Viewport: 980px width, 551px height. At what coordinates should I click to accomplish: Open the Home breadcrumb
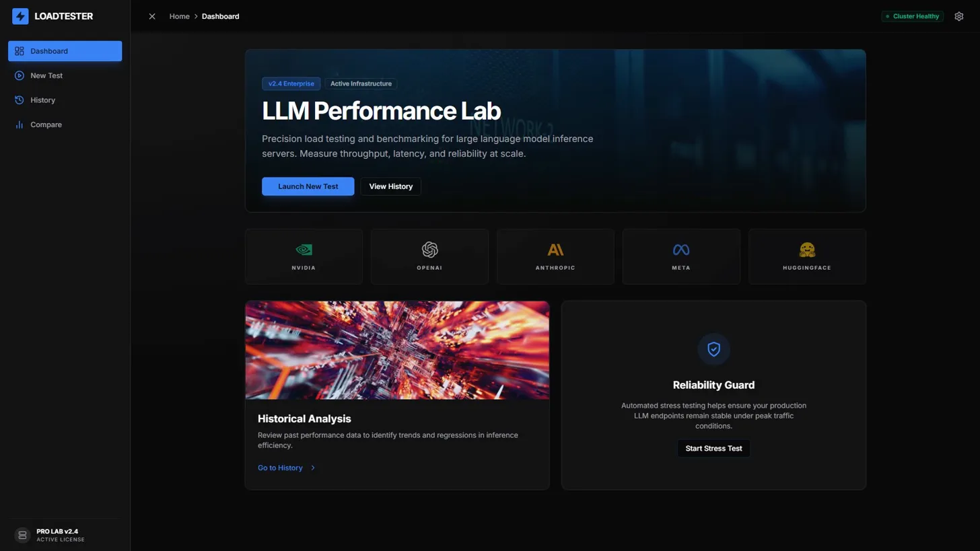[x=179, y=16]
